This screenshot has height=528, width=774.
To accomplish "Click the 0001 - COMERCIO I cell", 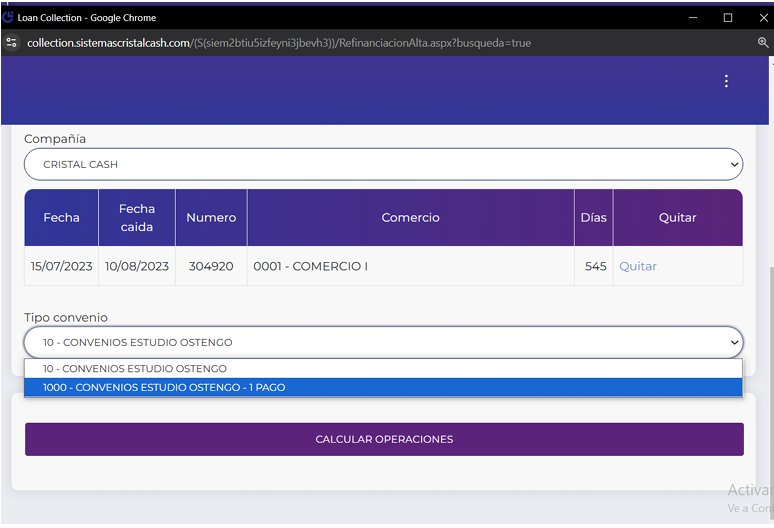I will [x=310, y=267].
